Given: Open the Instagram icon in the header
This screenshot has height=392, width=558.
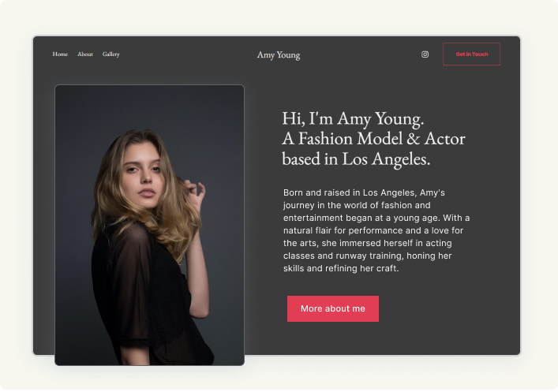Looking at the screenshot, I should (425, 54).
